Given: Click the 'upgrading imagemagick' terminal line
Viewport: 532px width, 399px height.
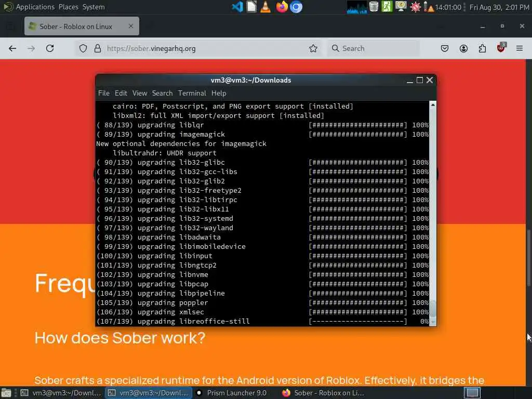Looking at the screenshot, I should click(x=263, y=135).
